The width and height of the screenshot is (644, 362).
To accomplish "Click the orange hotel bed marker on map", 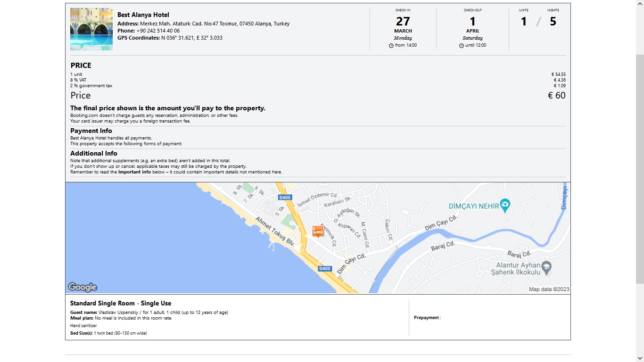I will tap(318, 231).
